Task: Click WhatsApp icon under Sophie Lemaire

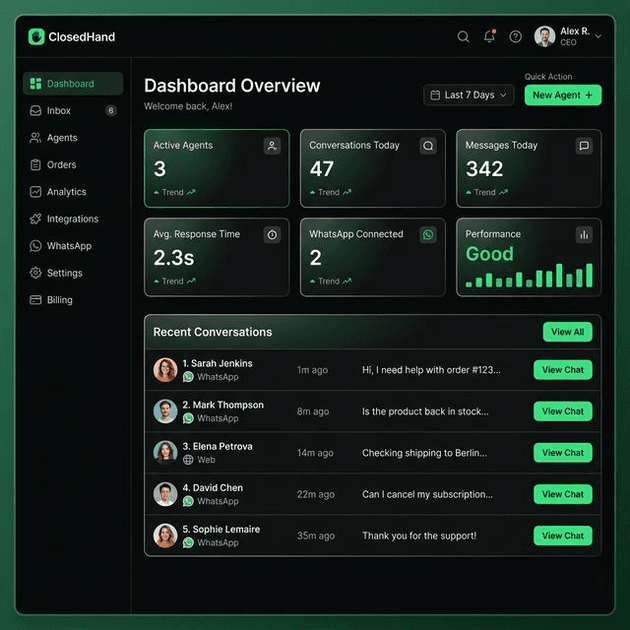Action: 188,543
